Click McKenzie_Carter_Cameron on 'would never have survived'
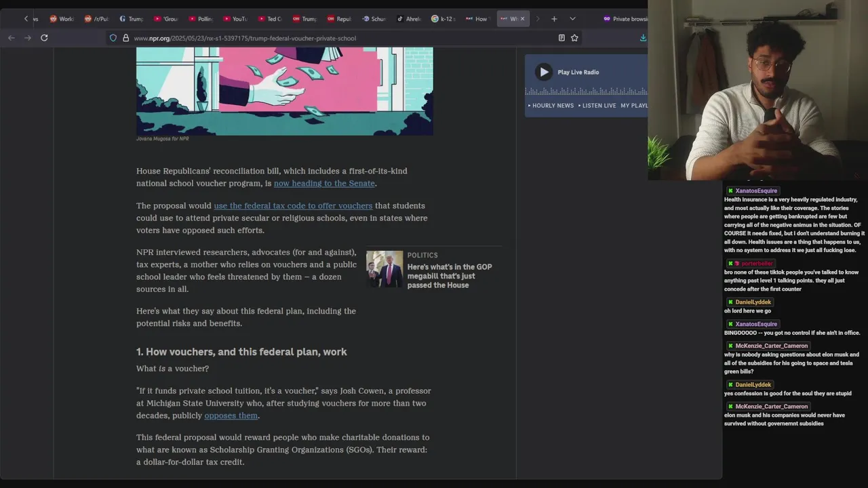The image size is (868, 488). (x=772, y=407)
